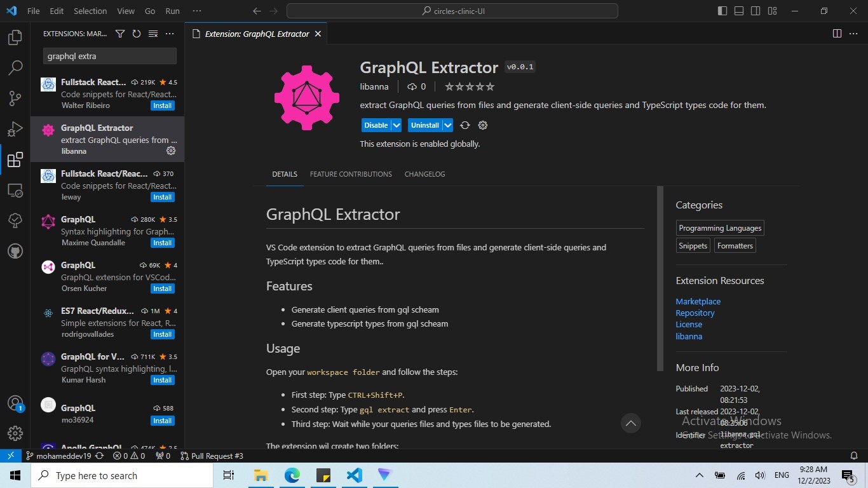Open gear settings for GraphQL Extractor list item

click(170, 151)
